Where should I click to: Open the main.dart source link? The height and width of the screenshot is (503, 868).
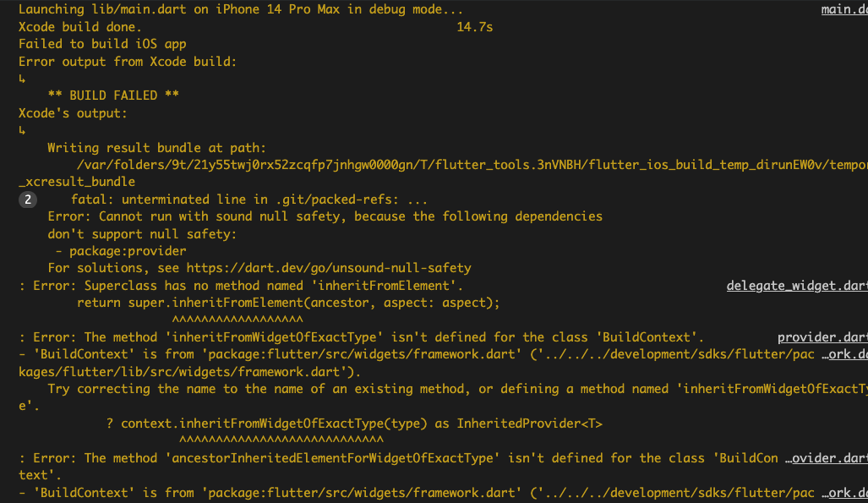pos(844,9)
